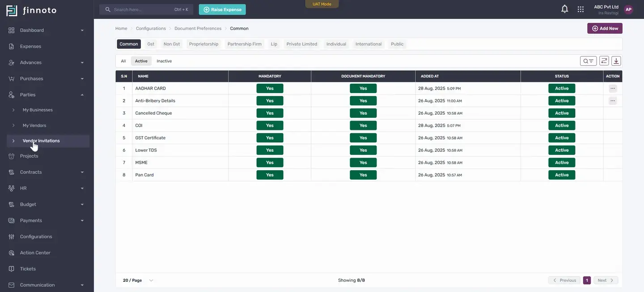Click the AP user avatar
Image resolution: width=644 pixels, height=292 pixels.
(628, 9)
